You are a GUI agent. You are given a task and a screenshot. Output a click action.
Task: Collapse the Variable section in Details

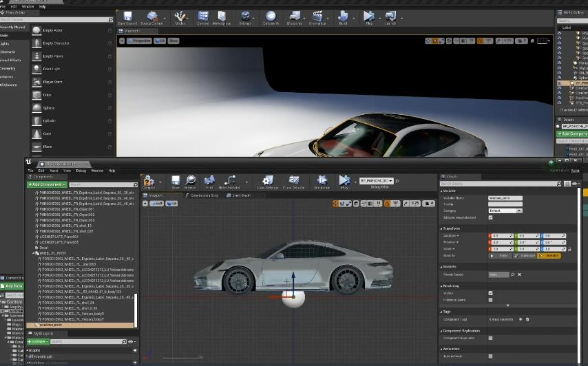(441, 191)
